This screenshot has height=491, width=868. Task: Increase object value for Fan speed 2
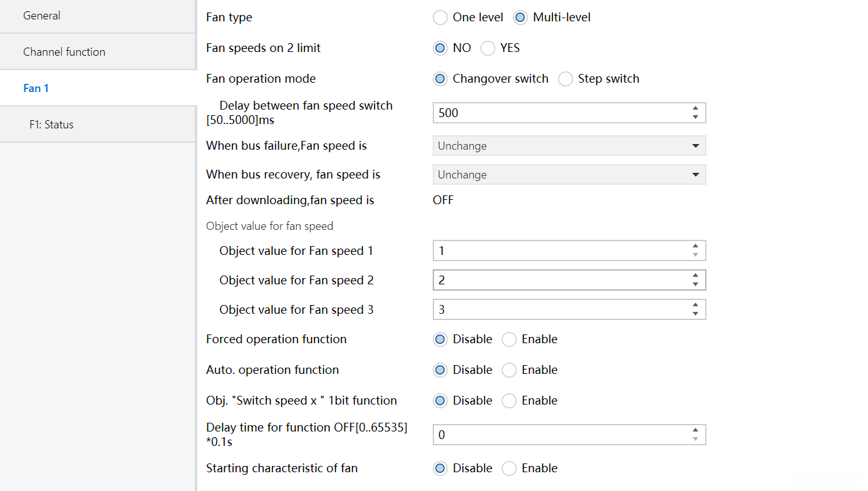click(x=695, y=276)
